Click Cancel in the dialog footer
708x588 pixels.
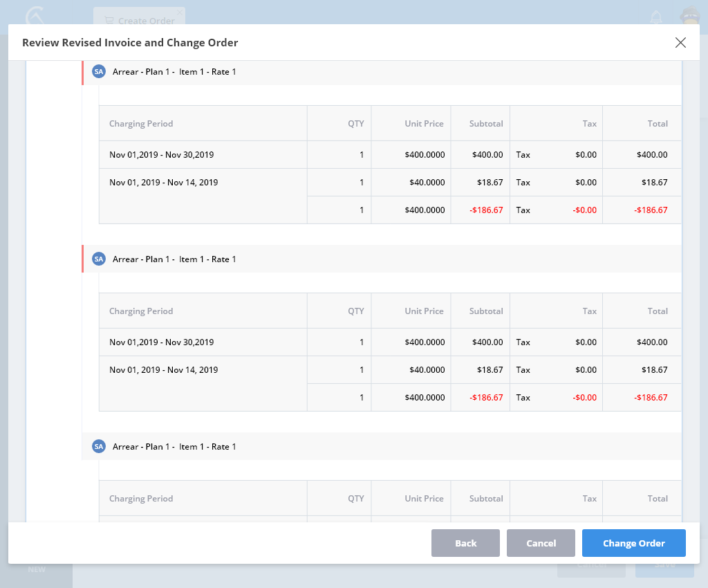click(541, 543)
